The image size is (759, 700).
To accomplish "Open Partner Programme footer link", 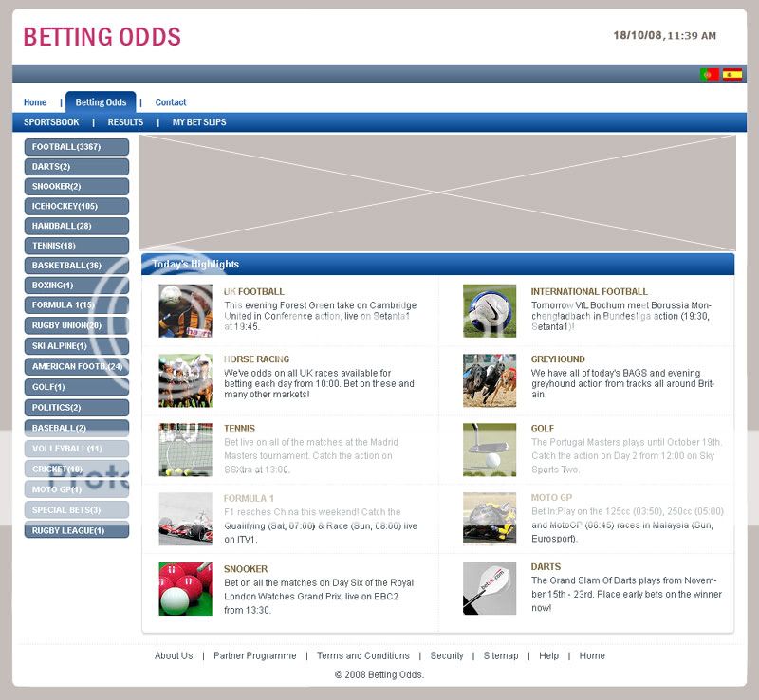I will [x=255, y=655].
